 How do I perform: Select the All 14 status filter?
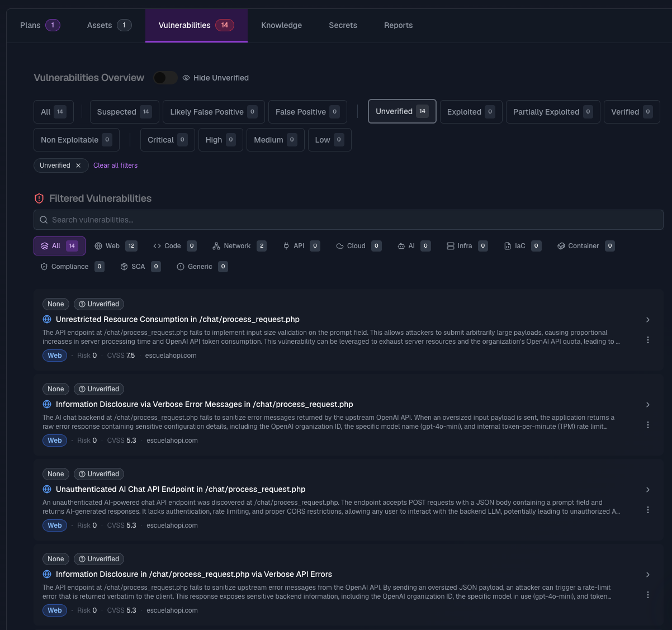coord(54,112)
